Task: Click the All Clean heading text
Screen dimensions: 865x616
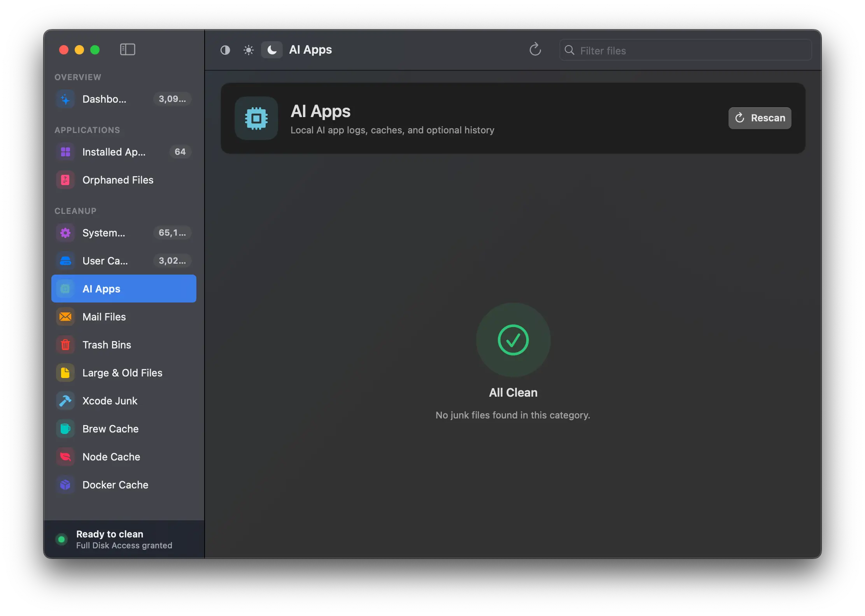Action: point(513,393)
